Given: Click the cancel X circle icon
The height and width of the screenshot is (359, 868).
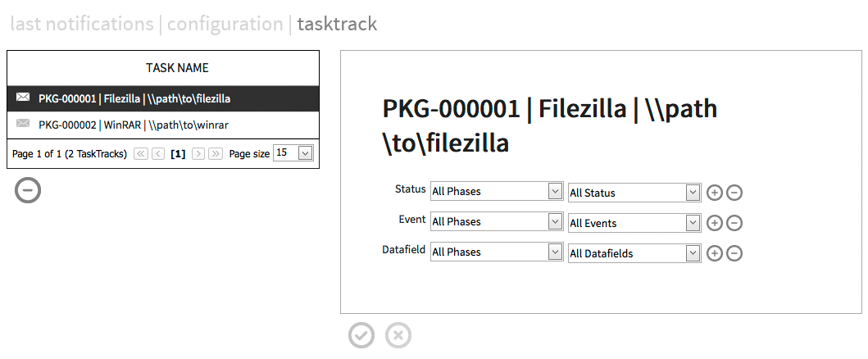Looking at the screenshot, I should click(x=398, y=335).
